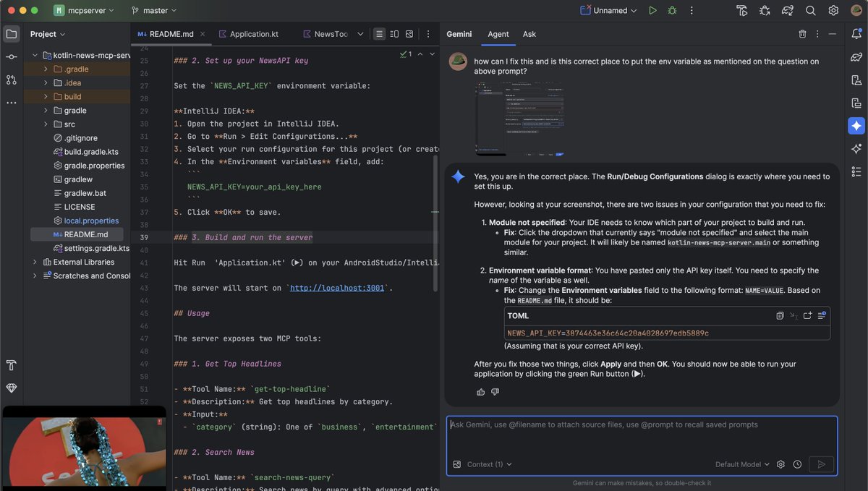Expand the src folder in the project tree
The image size is (868, 491).
[x=46, y=124]
